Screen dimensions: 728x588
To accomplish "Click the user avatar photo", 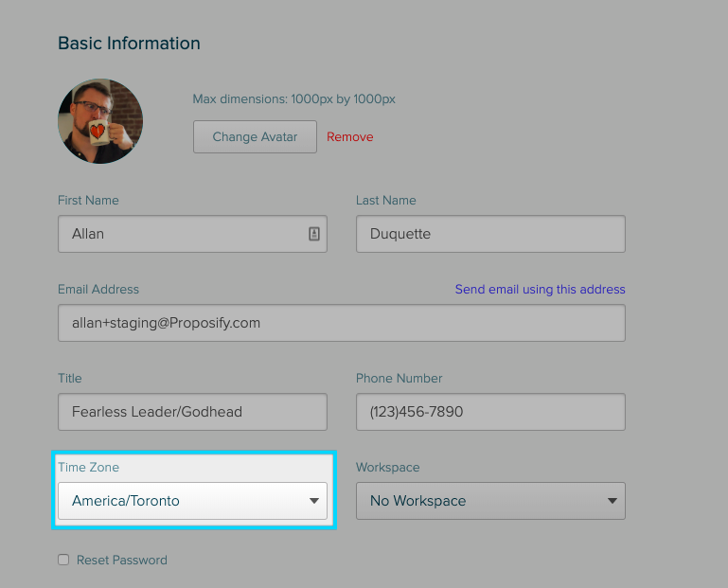I will pos(100,121).
